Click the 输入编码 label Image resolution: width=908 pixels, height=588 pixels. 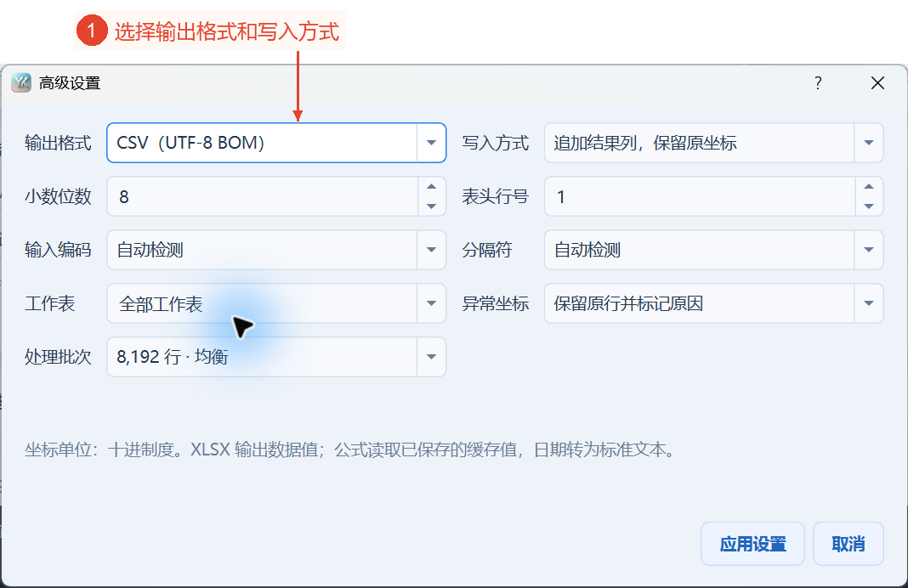coord(58,250)
